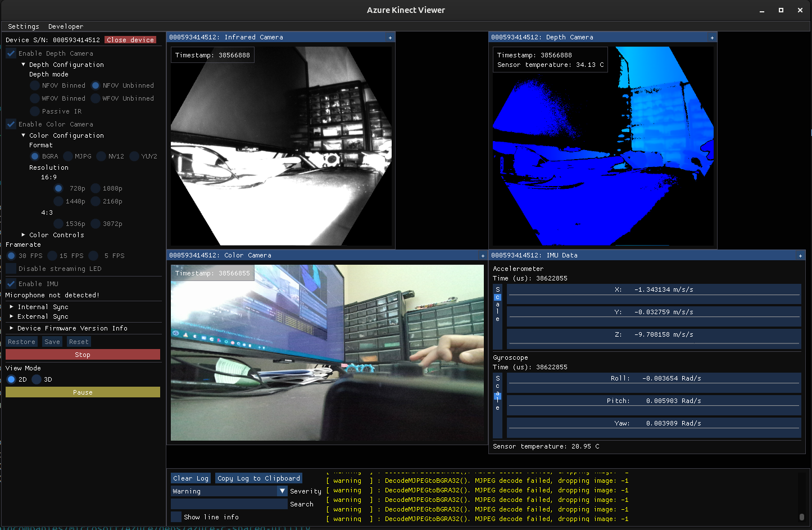Select 1536p resolution
This screenshot has width=812, height=530.
coord(58,224)
